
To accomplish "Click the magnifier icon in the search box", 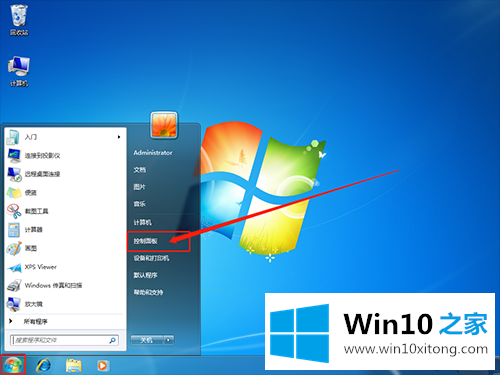I will (112, 340).
